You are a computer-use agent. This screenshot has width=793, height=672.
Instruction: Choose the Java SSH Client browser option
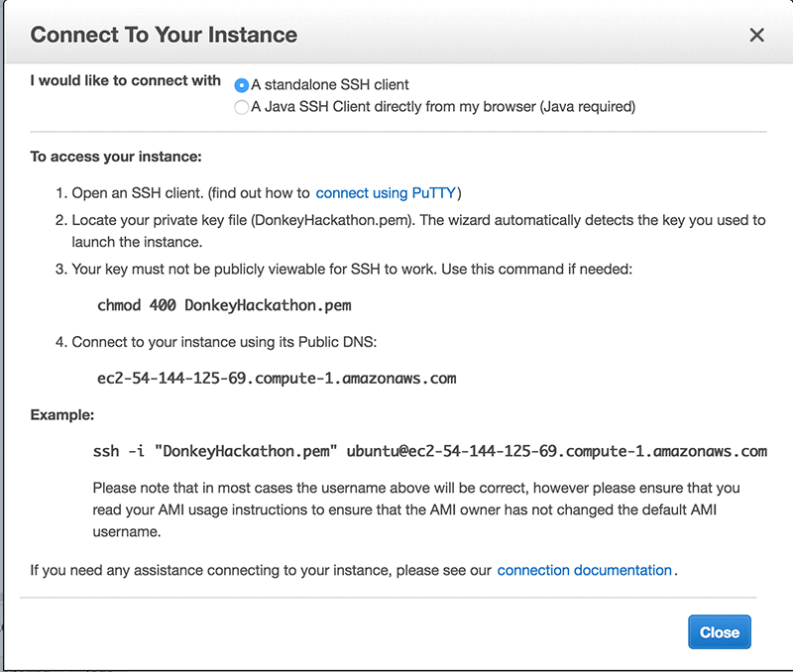(242, 106)
